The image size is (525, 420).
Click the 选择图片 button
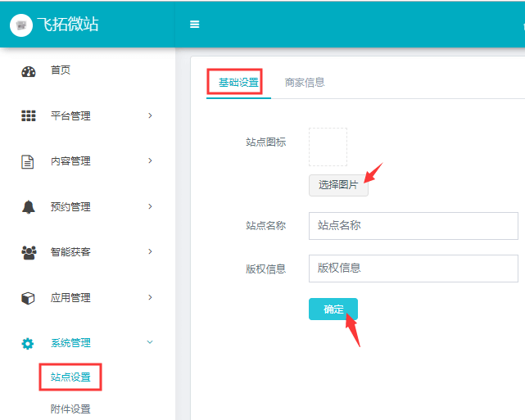click(x=338, y=185)
